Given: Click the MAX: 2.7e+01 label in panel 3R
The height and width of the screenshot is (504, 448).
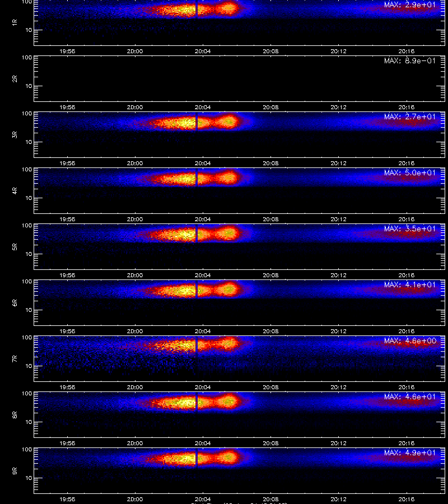Looking at the screenshot, I should pyautogui.click(x=410, y=116).
